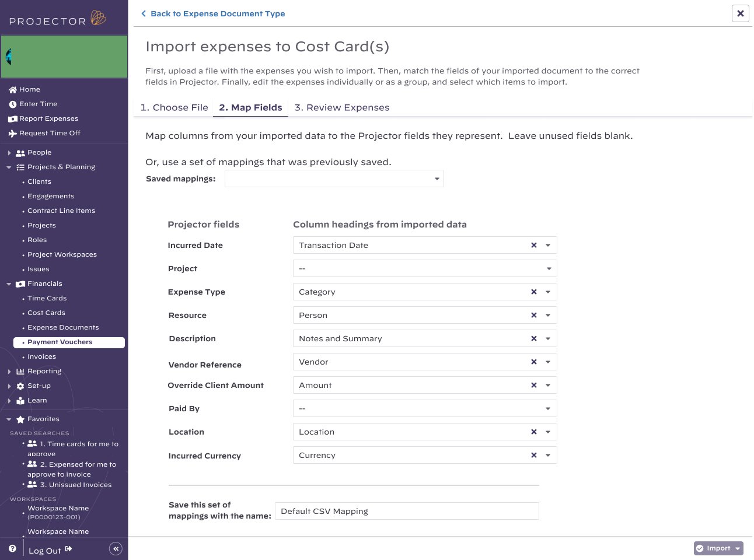This screenshot has height=560, width=754.
Task: Select the Reporting bar chart icon
Action: [x=20, y=371]
